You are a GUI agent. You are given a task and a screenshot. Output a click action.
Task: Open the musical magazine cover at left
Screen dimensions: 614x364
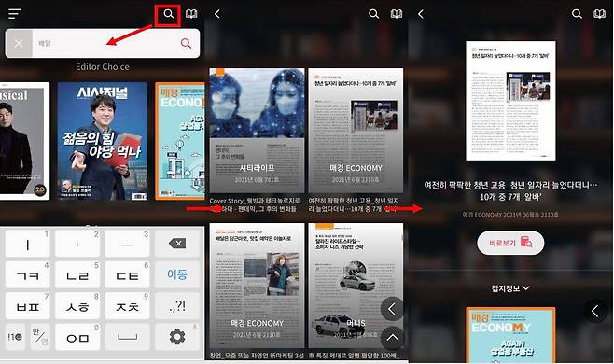[x=24, y=141]
